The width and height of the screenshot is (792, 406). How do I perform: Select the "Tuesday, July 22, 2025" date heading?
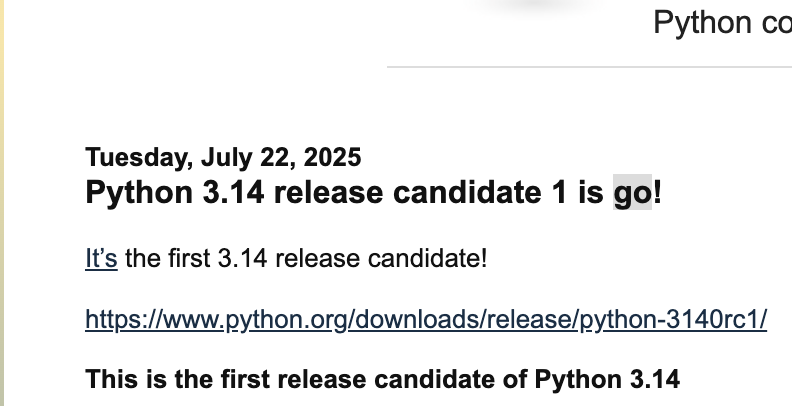click(x=223, y=157)
